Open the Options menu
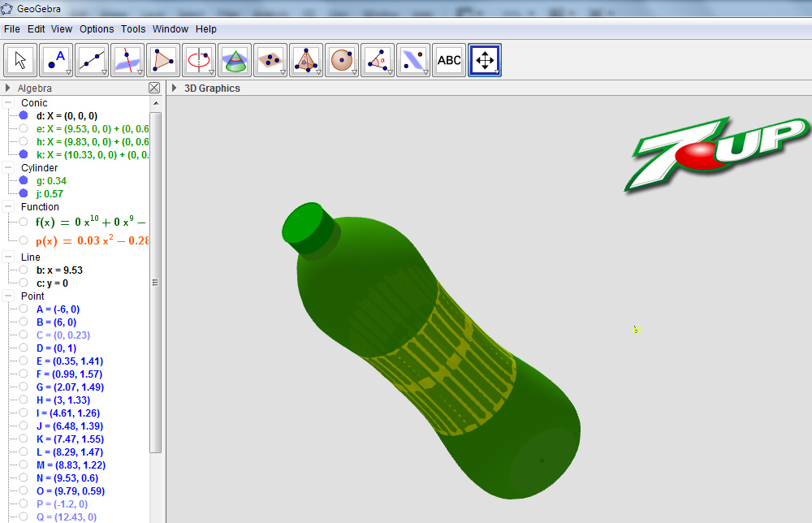 click(97, 29)
